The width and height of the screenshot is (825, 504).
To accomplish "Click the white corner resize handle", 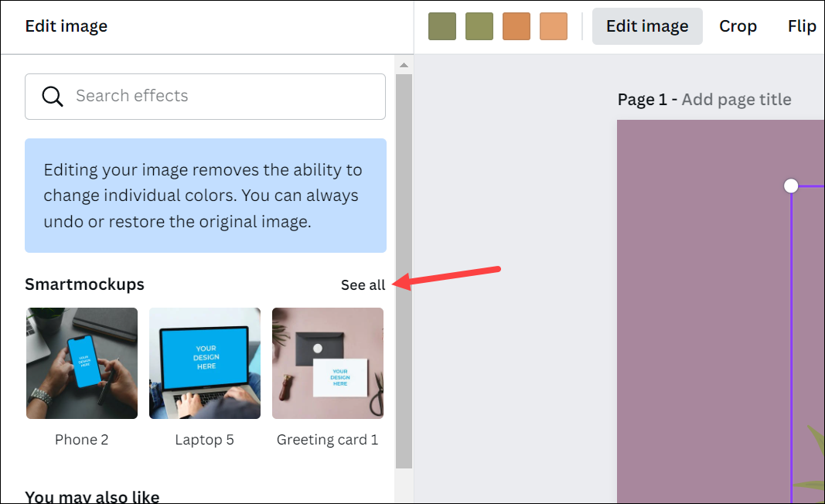I will click(x=791, y=186).
